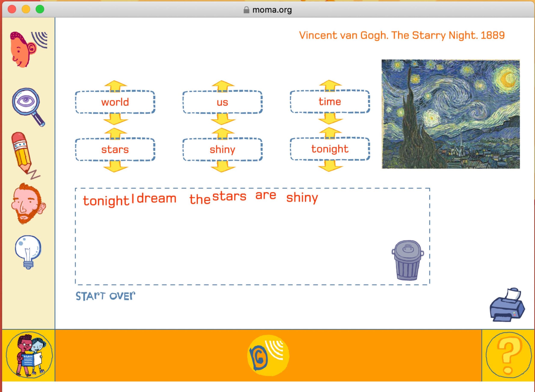Click the Van Gogh bearded face icon
The image size is (535, 392).
(28, 203)
